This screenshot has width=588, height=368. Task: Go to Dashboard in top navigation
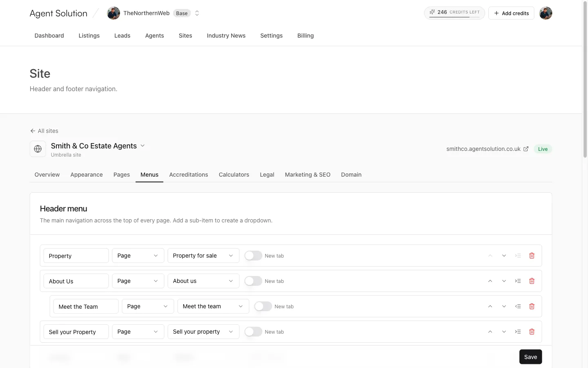click(x=49, y=36)
